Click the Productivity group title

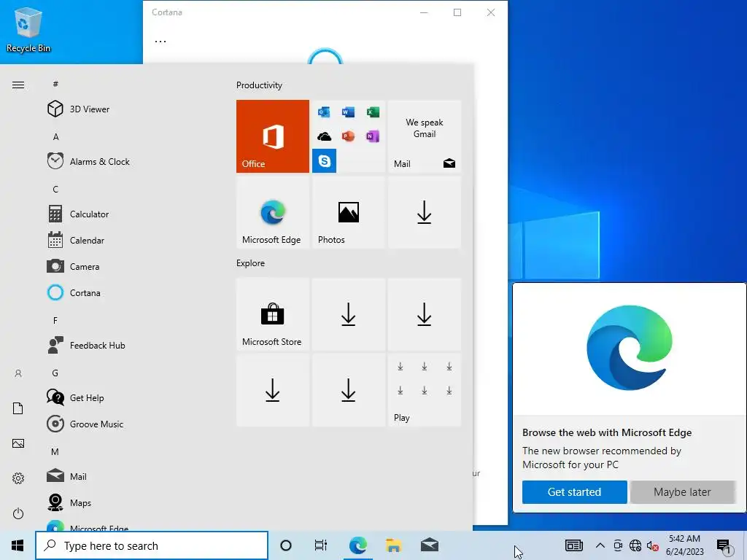pyautogui.click(x=259, y=85)
